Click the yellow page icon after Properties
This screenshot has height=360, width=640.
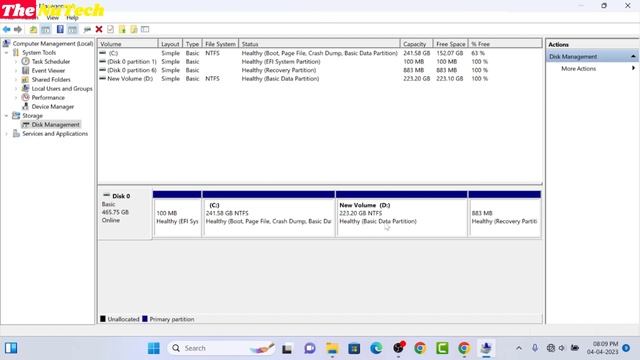pos(122,29)
